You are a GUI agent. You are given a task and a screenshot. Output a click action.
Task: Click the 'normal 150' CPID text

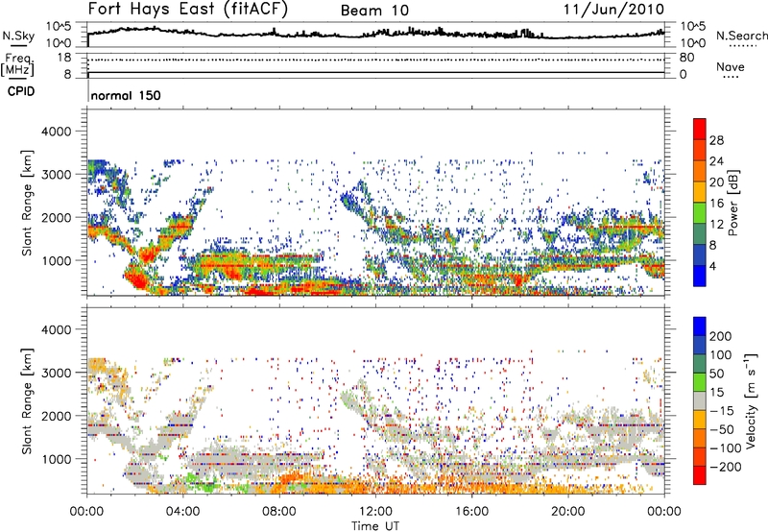coord(126,95)
